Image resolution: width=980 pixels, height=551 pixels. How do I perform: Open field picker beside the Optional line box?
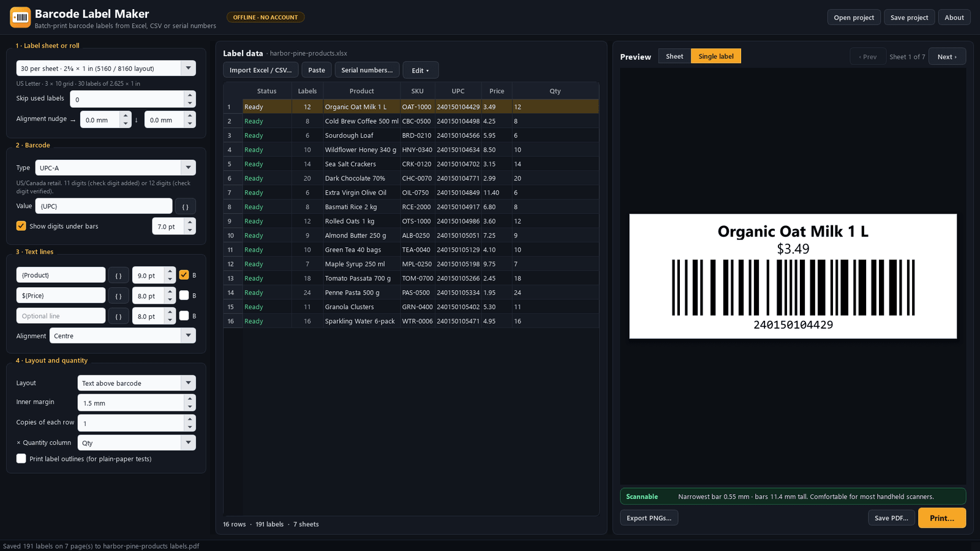(119, 316)
